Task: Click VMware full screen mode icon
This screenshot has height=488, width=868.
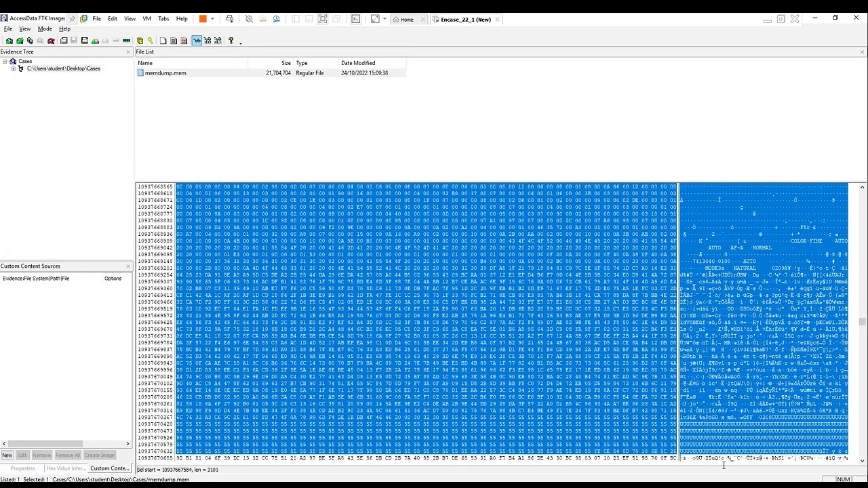Action: tap(323, 19)
